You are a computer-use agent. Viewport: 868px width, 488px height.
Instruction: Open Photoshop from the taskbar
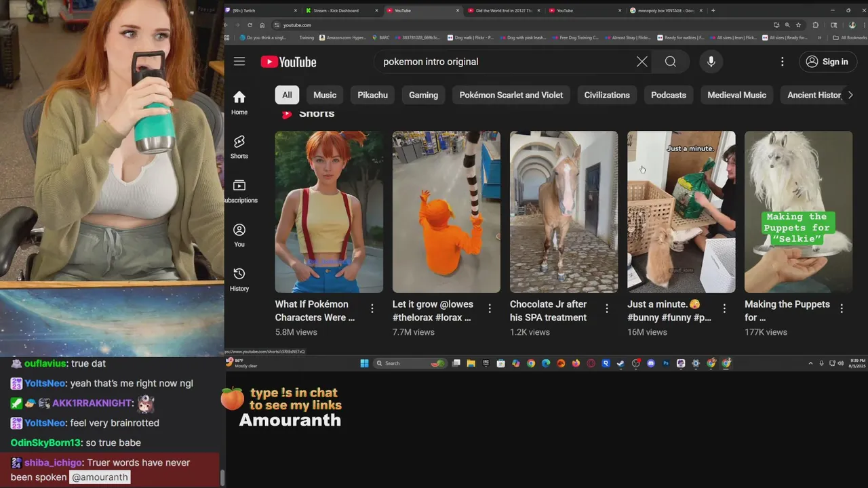[666, 363]
